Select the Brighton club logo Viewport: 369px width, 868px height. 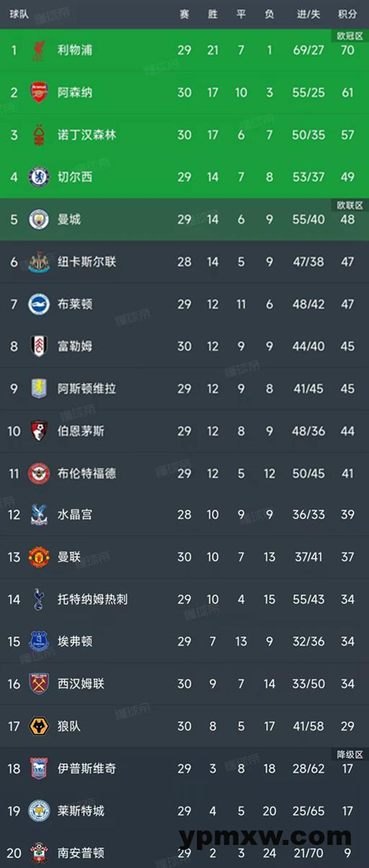click(x=39, y=304)
